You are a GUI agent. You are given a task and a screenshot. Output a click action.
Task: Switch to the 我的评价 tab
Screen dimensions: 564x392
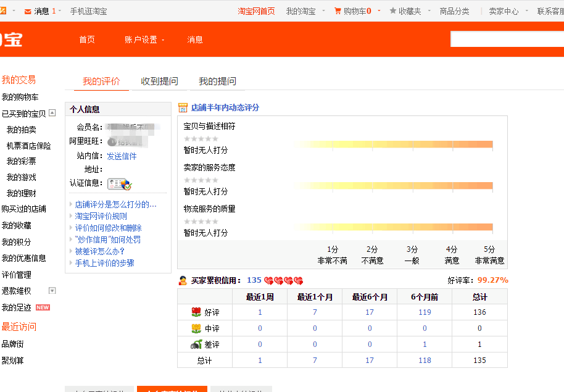pyautogui.click(x=101, y=81)
